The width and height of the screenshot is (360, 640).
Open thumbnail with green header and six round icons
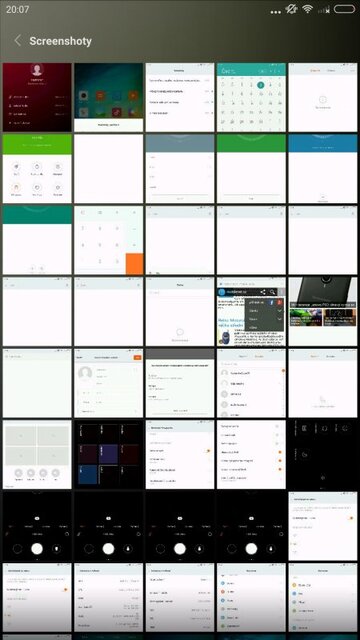pyautogui.click(x=37, y=169)
